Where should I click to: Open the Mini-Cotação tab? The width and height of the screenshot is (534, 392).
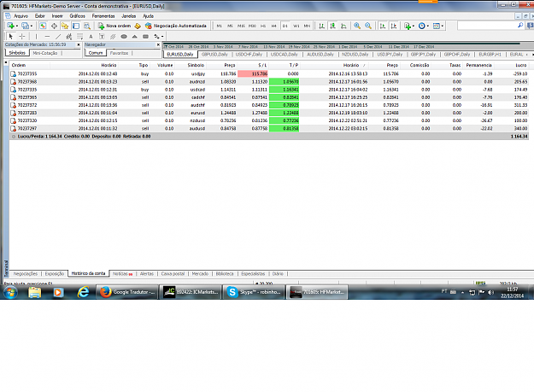coord(45,53)
